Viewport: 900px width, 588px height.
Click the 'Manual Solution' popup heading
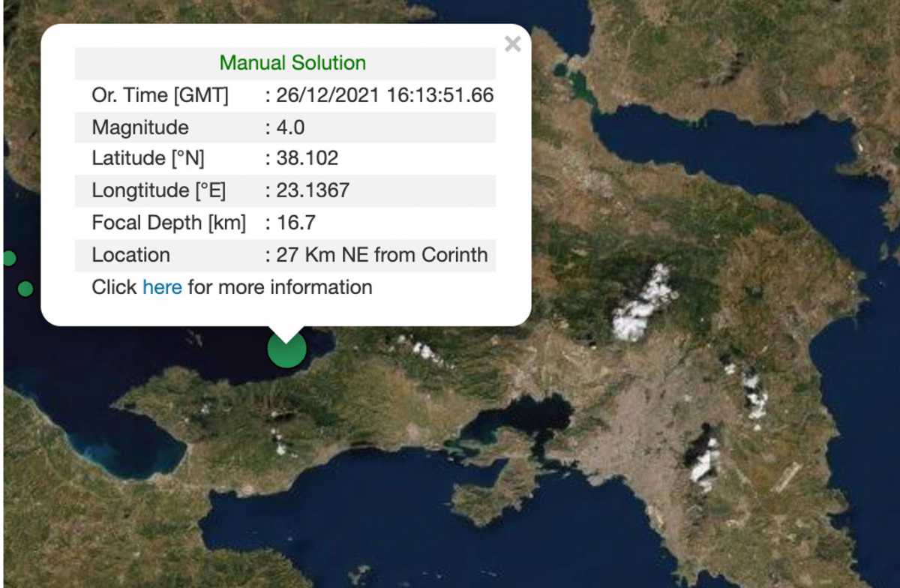(x=292, y=63)
